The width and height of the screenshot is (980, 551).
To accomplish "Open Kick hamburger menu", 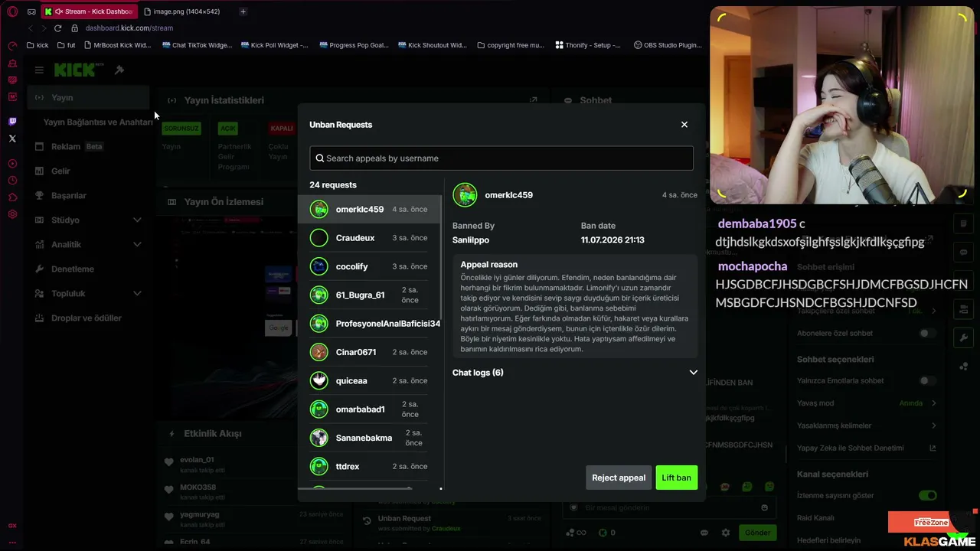I will (x=39, y=70).
